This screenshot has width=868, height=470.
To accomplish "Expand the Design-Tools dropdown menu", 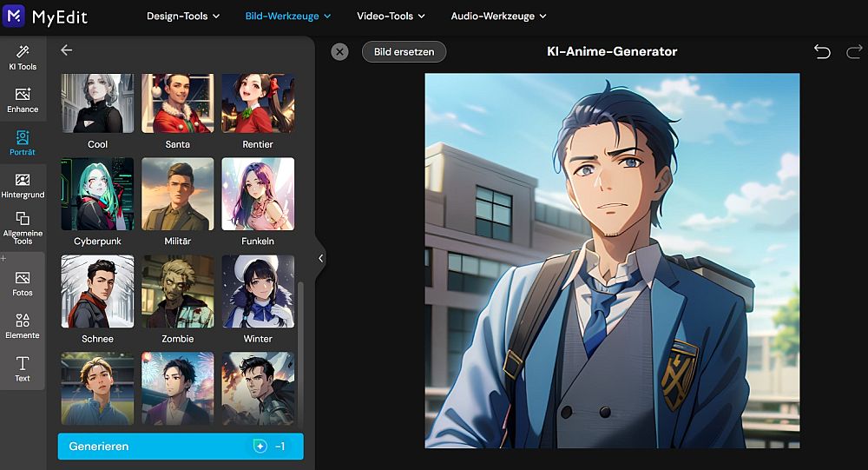I will [183, 17].
